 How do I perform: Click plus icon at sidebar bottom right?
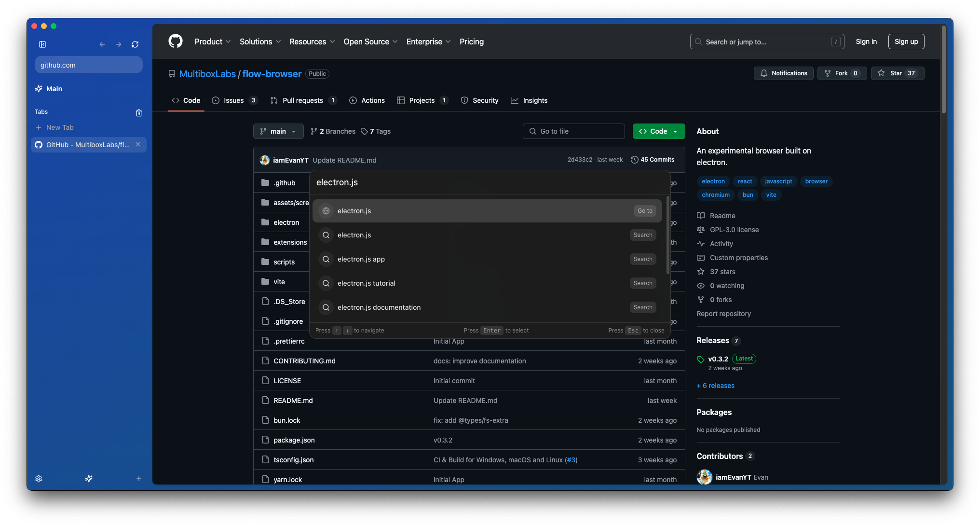(x=139, y=479)
